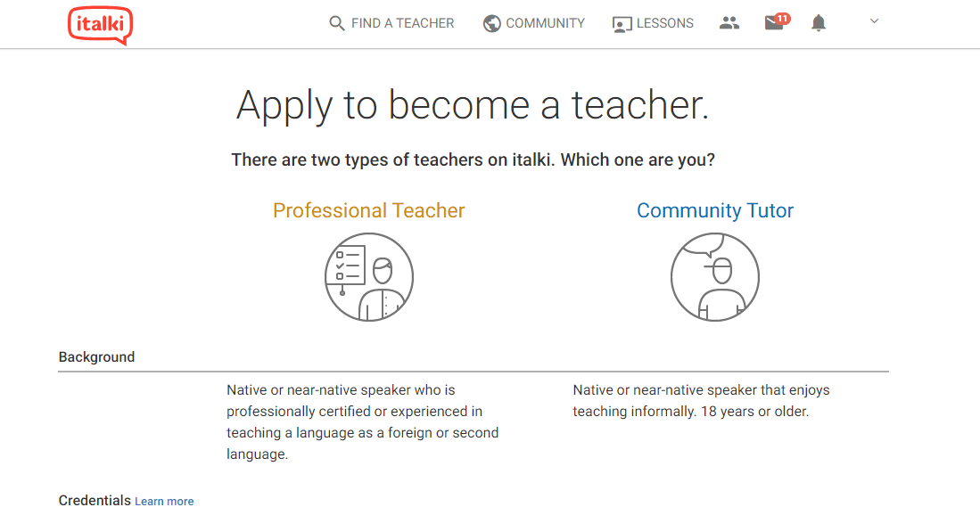Click the magnifier search icon

coord(337,24)
